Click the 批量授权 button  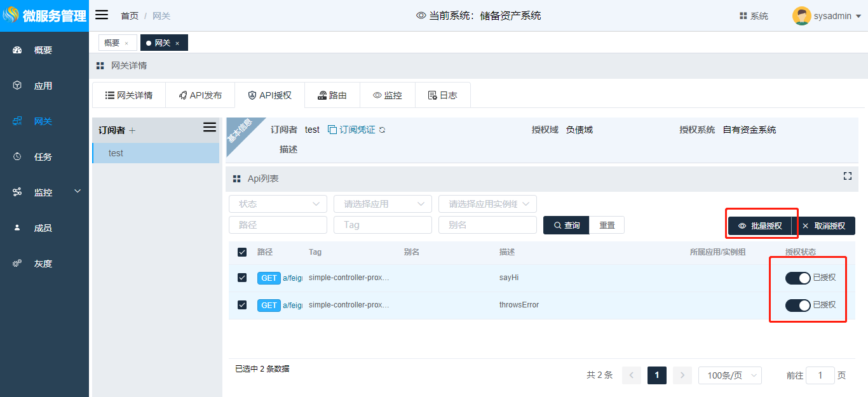click(760, 225)
